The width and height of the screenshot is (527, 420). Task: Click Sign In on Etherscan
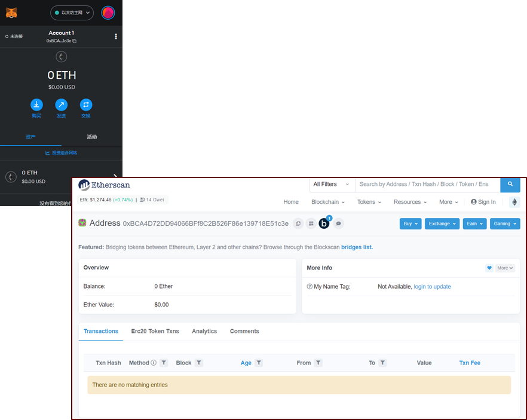pos(483,202)
